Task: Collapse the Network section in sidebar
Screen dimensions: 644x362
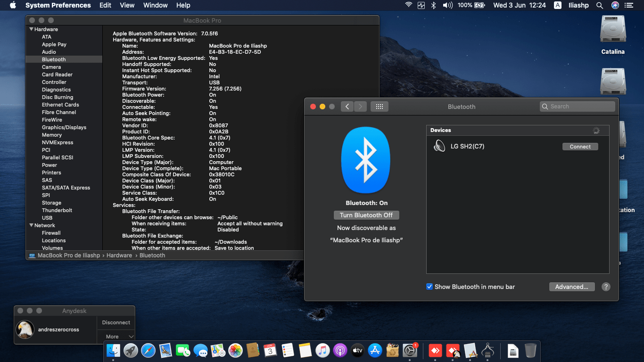Action: click(x=32, y=225)
